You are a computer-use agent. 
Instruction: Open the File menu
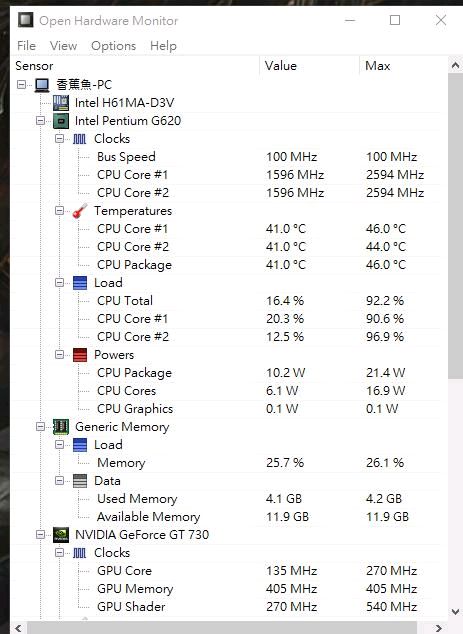coord(26,46)
